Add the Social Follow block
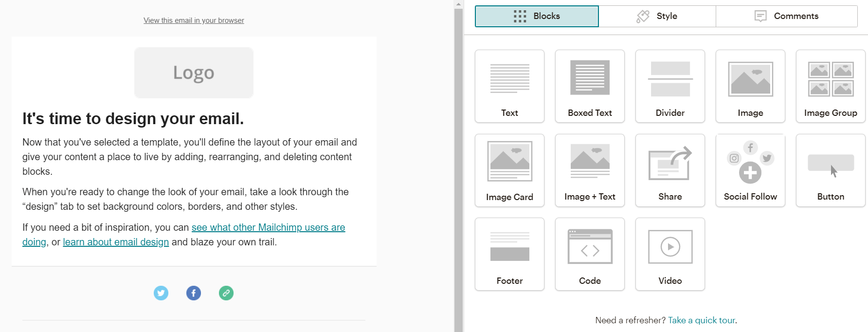This screenshot has height=332, width=868. (750, 170)
